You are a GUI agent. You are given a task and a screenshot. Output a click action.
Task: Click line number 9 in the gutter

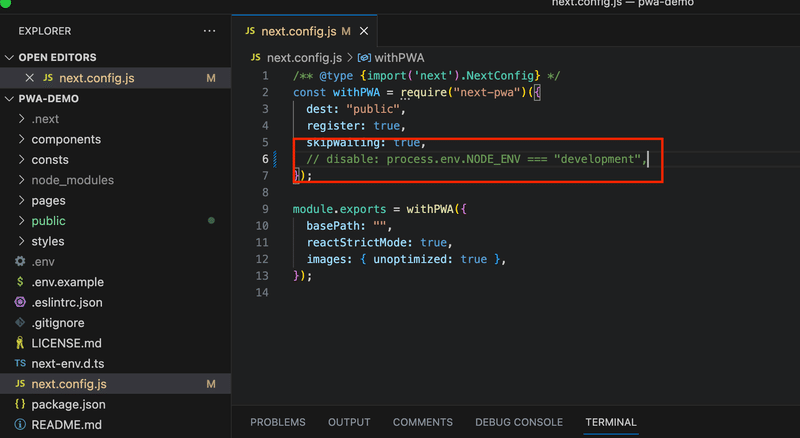[265, 209]
